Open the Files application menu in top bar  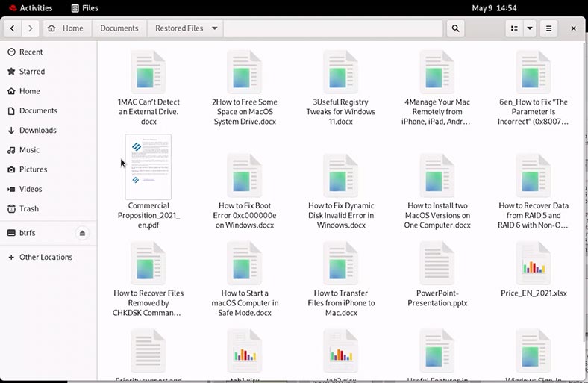[84, 8]
